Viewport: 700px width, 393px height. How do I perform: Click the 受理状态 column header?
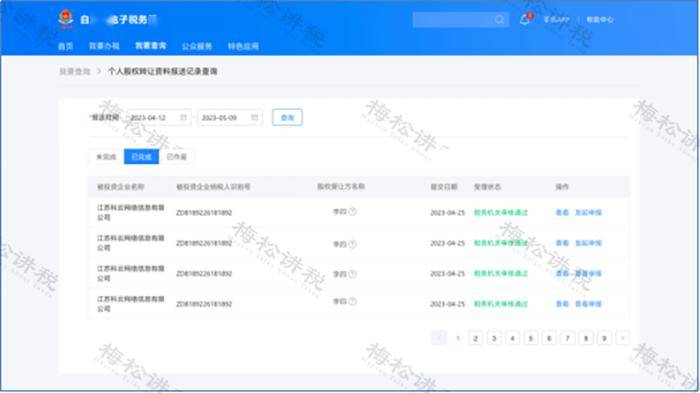pos(487,187)
